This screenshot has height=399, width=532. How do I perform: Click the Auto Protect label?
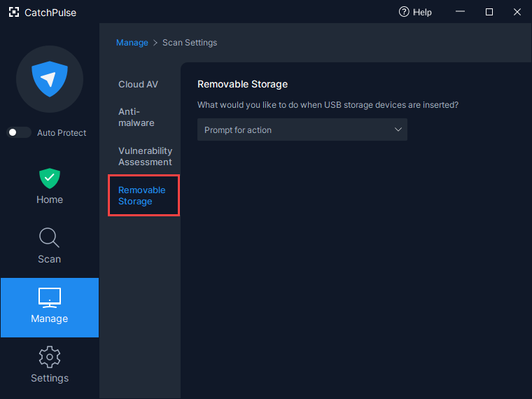pos(62,133)
